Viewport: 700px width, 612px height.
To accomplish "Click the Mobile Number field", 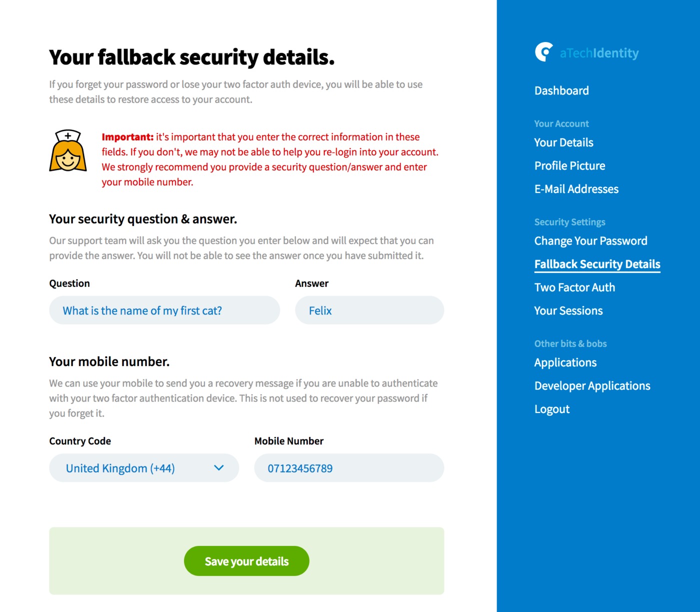I will point(348,468).
